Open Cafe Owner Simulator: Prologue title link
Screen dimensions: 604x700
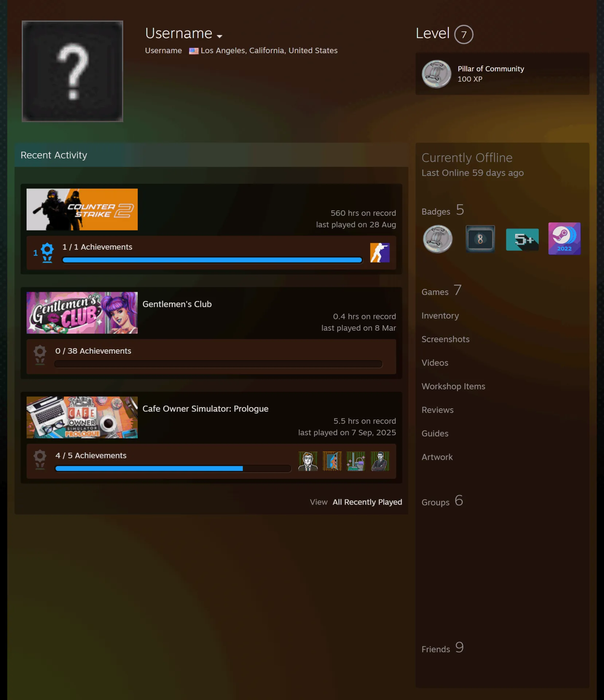205,409
